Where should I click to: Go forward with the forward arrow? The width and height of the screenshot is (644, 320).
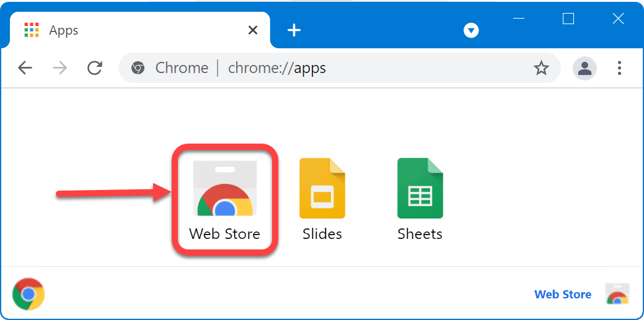point(60,68)
